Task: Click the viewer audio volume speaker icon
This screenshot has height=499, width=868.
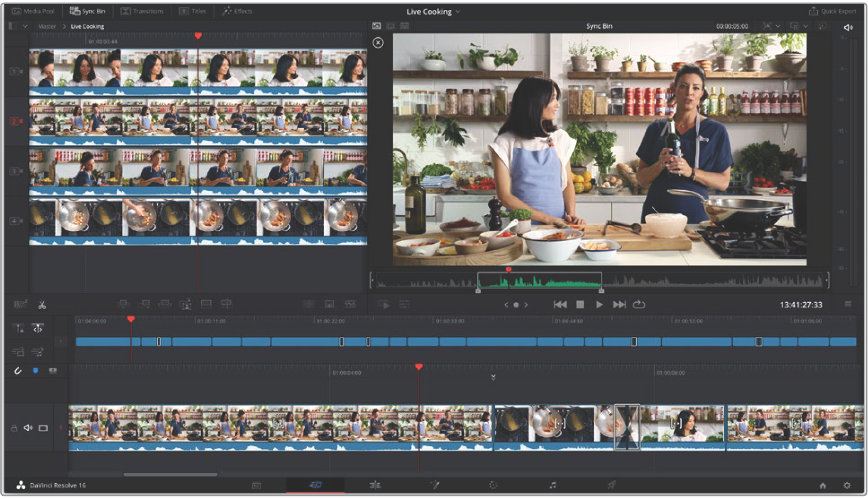Action: 848,27
